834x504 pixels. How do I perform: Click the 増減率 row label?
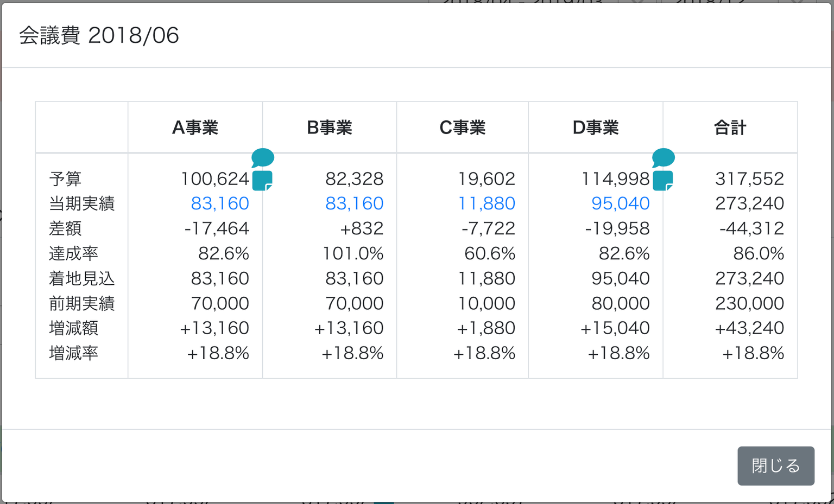73,353
